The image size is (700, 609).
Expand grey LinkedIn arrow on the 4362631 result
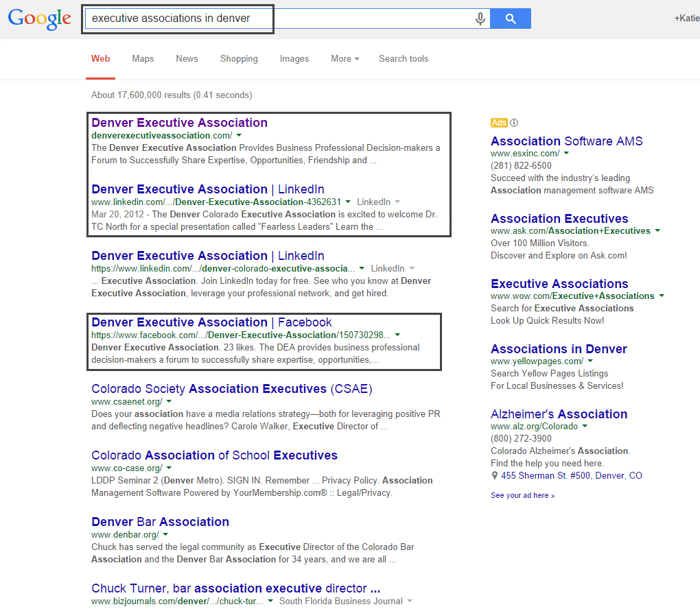point(397,202)
